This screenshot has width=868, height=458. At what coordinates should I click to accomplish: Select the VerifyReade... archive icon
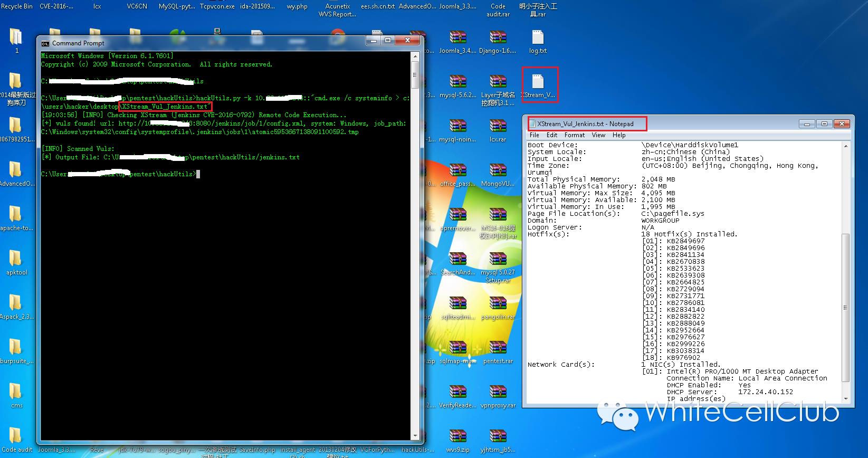(457, 396)
